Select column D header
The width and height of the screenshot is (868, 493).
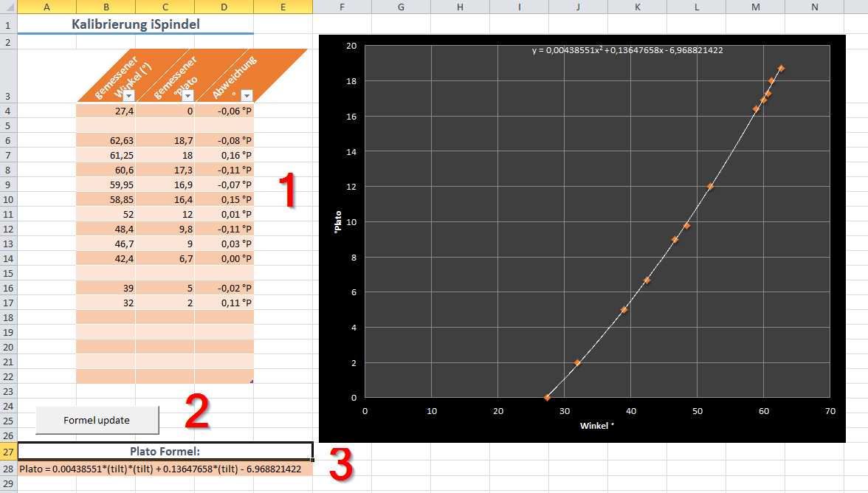click(224, 7)
